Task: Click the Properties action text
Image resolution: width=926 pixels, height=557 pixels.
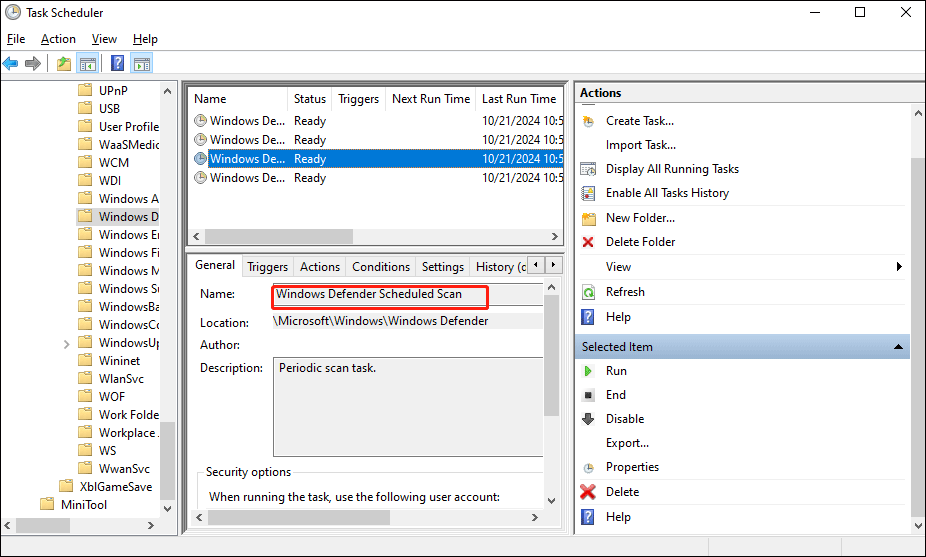Action: coord(632,467)
